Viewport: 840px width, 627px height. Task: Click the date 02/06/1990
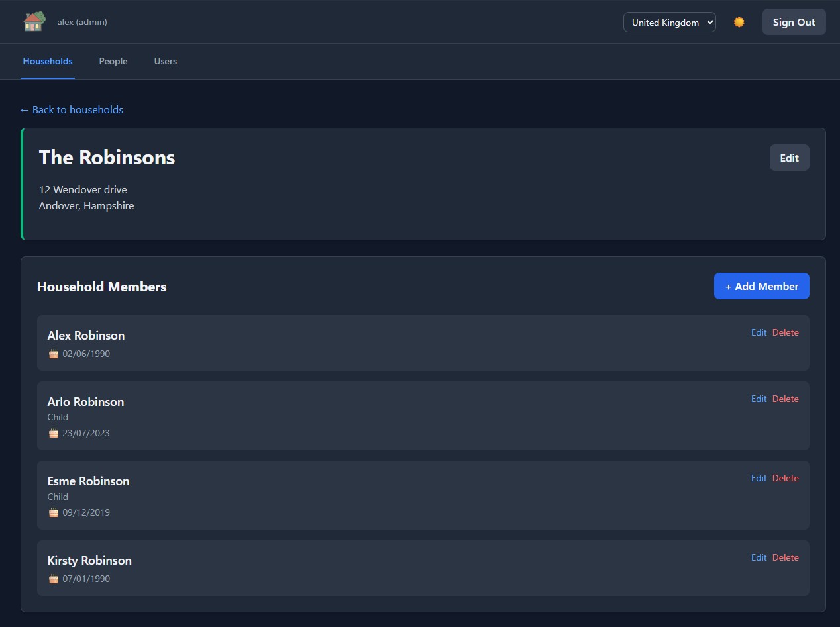point(86,354)
